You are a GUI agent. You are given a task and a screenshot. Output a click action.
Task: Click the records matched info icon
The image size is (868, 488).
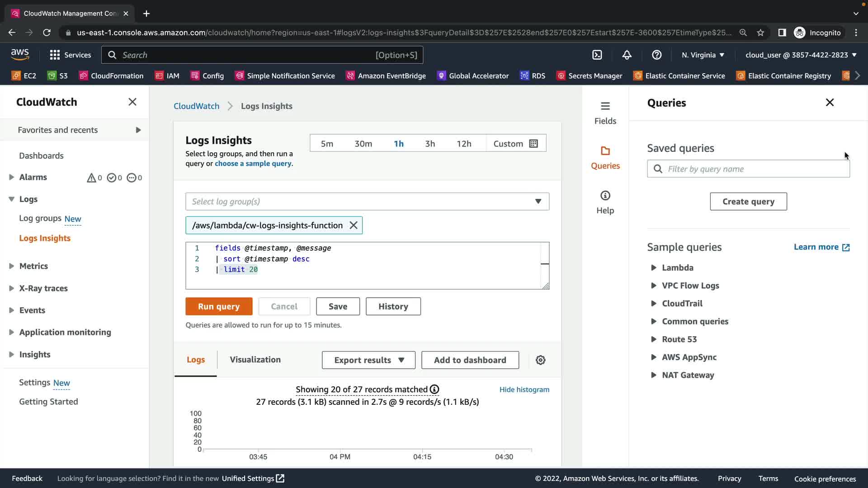(434, 389)
